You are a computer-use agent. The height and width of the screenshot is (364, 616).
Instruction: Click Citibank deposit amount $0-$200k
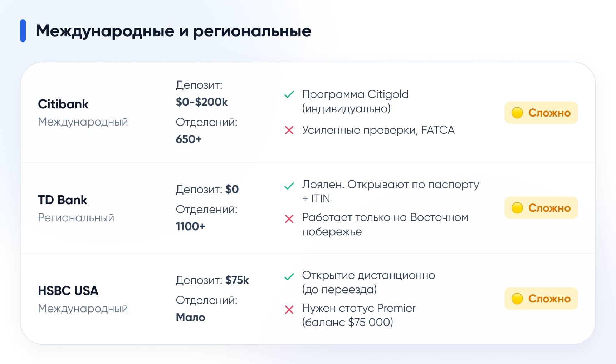tap(202, 102)
